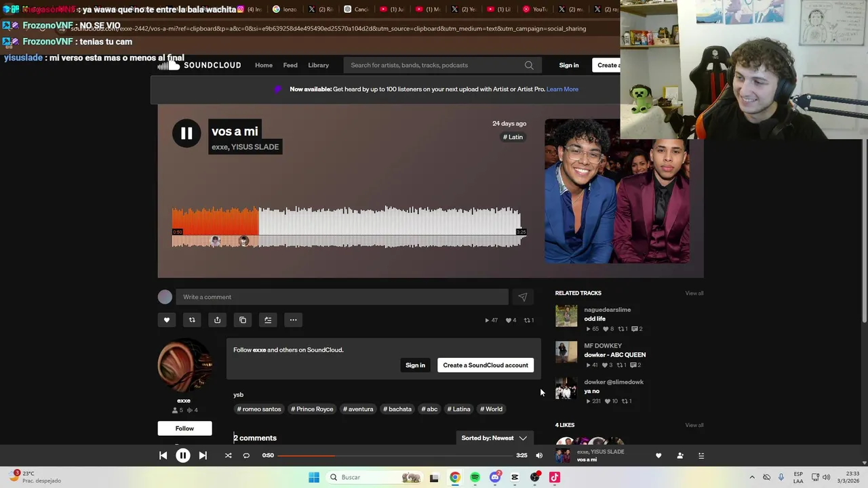The width and height of the screenshot is (868, 488).
Task: Like the track with the heart button
Action: (x=167, y=320)
